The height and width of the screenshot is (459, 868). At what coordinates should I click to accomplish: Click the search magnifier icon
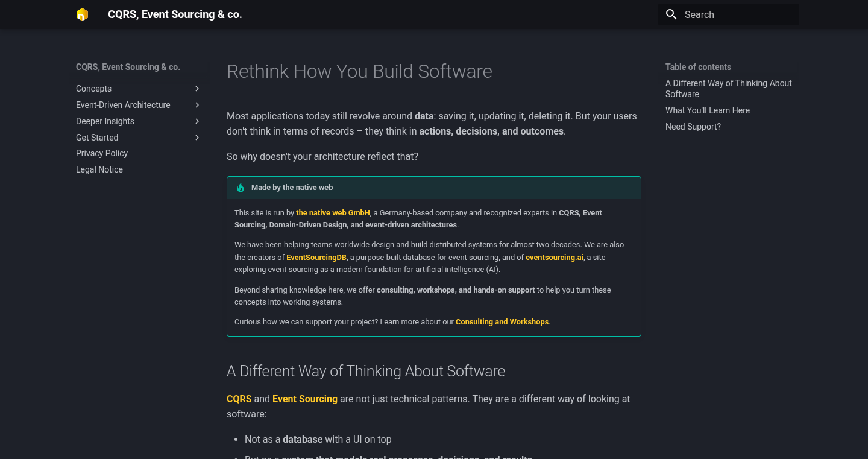671,14
